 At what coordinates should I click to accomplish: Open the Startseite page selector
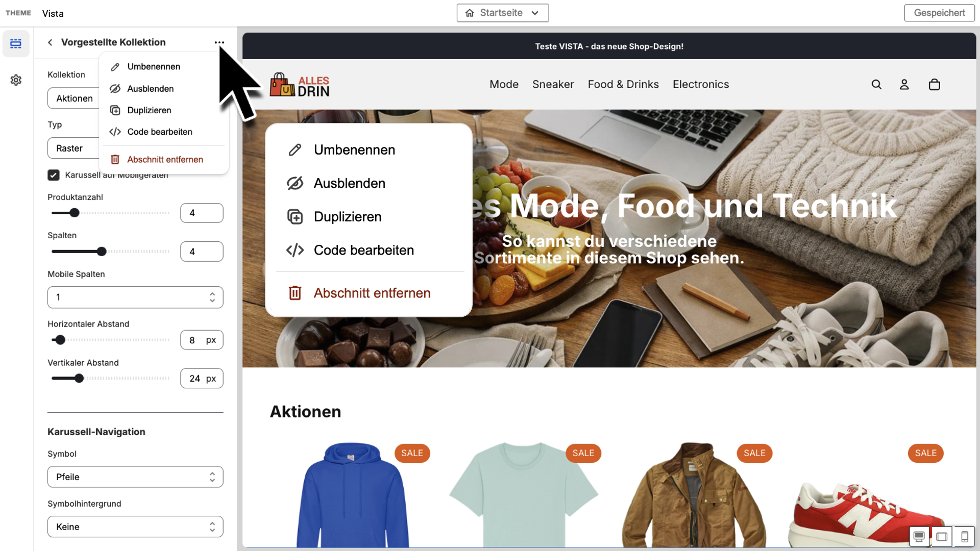coord(502,13)
